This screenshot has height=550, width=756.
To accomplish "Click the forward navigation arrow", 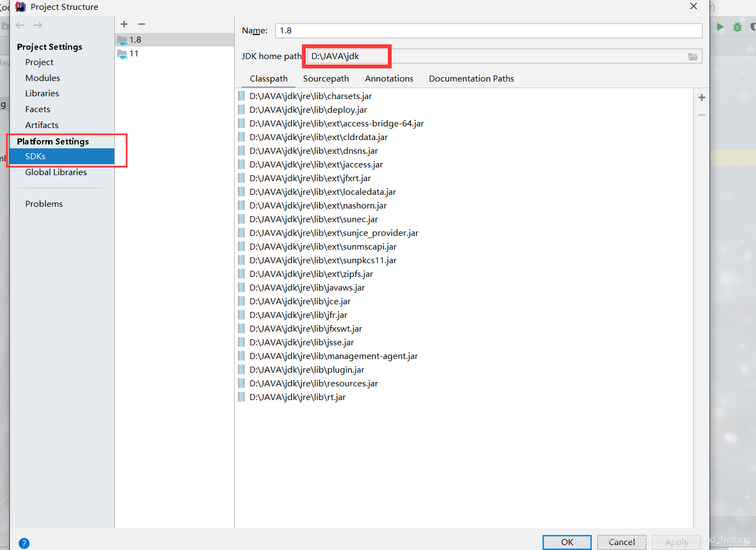I will (x=38, y=25).
